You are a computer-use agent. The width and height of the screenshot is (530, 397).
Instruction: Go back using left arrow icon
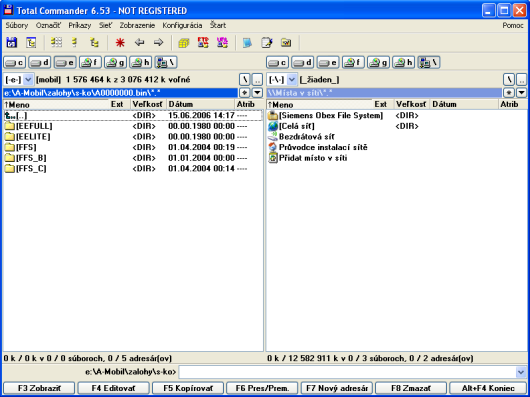click(139, 43)
